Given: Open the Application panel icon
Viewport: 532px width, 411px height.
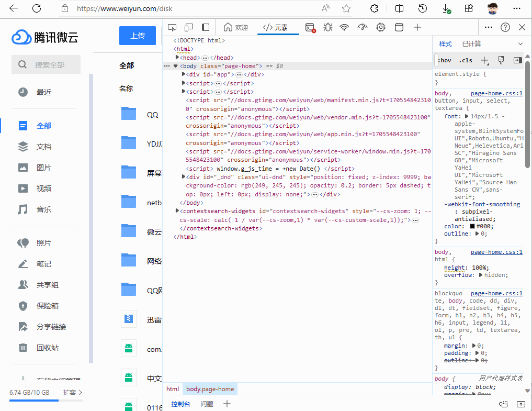Looking at the screenshot, I should pos(399,27).
